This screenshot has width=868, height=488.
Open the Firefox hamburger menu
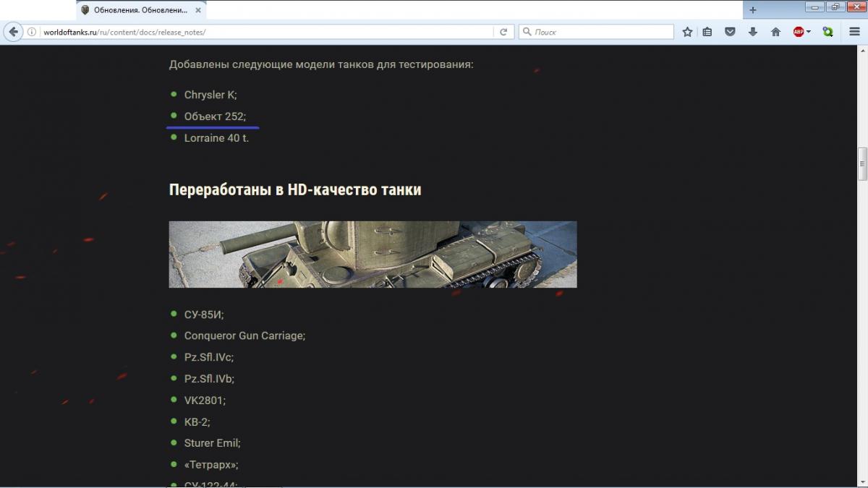tap(854, 32)
